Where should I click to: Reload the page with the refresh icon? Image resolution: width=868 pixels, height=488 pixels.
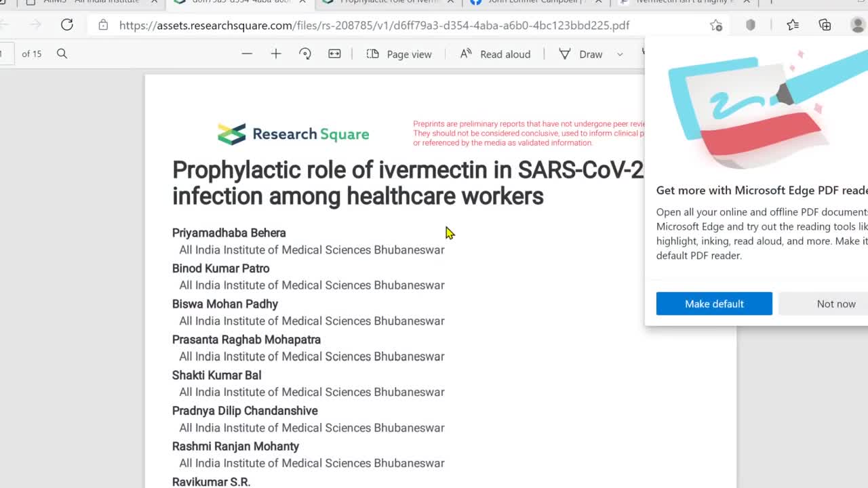[66, 25]
